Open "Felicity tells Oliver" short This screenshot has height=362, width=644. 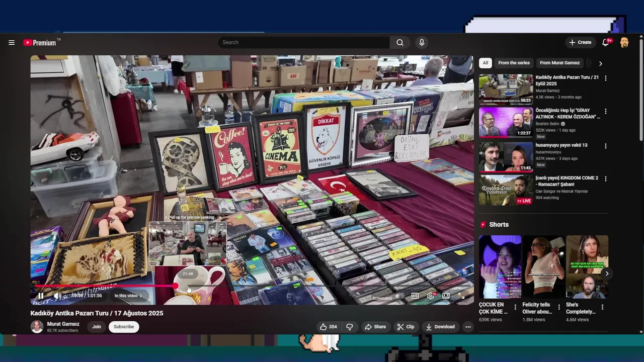click(543, 267)
